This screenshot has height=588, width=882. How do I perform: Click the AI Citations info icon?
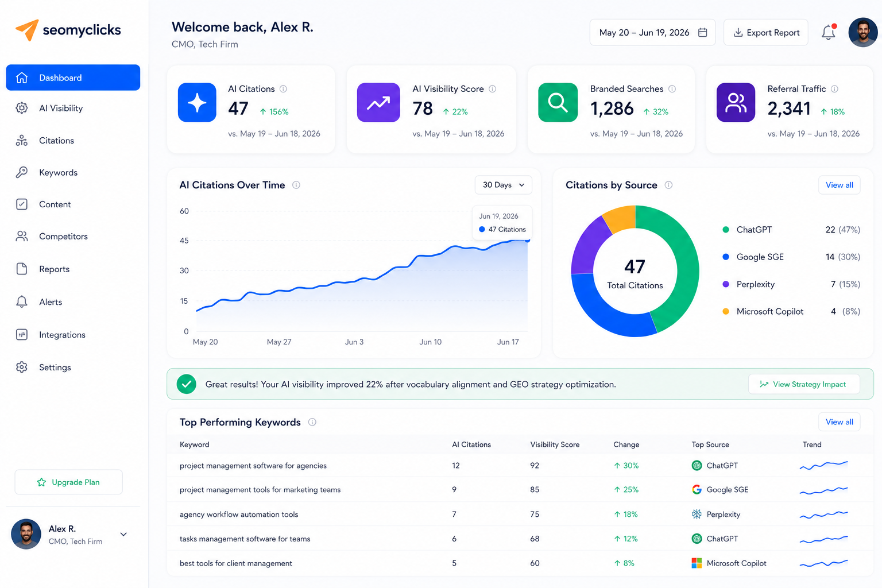[x=283, y=89]
